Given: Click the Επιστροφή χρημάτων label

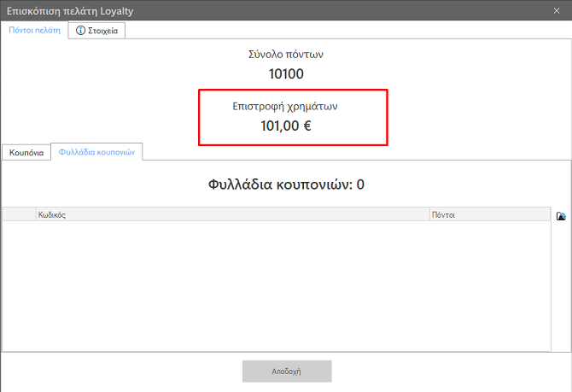Looking at the screenshot, I should 285,106.
